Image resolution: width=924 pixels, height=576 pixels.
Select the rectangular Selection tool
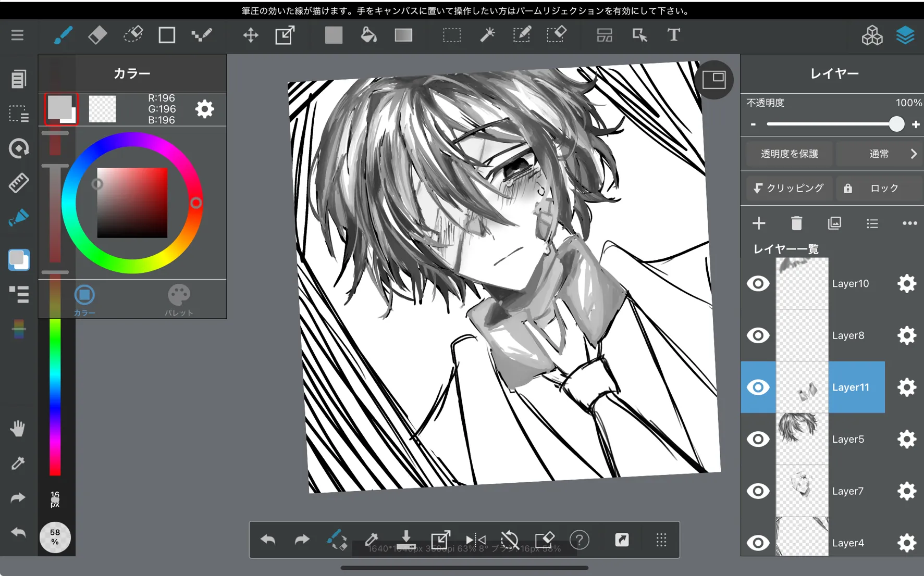[452, 35]
